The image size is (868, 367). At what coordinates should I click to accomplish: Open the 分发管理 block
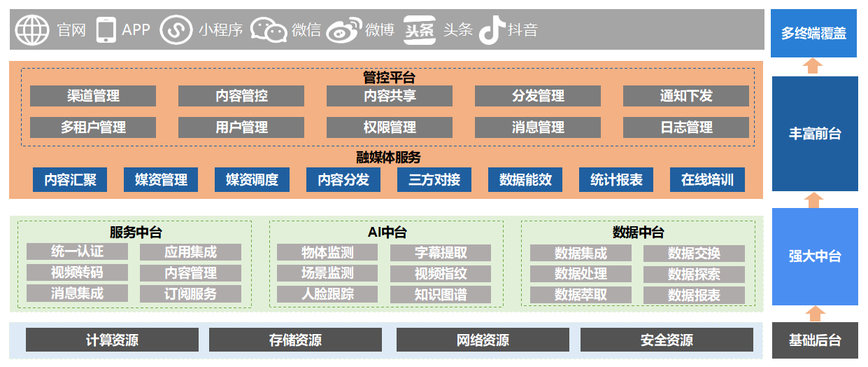point(538,96)
